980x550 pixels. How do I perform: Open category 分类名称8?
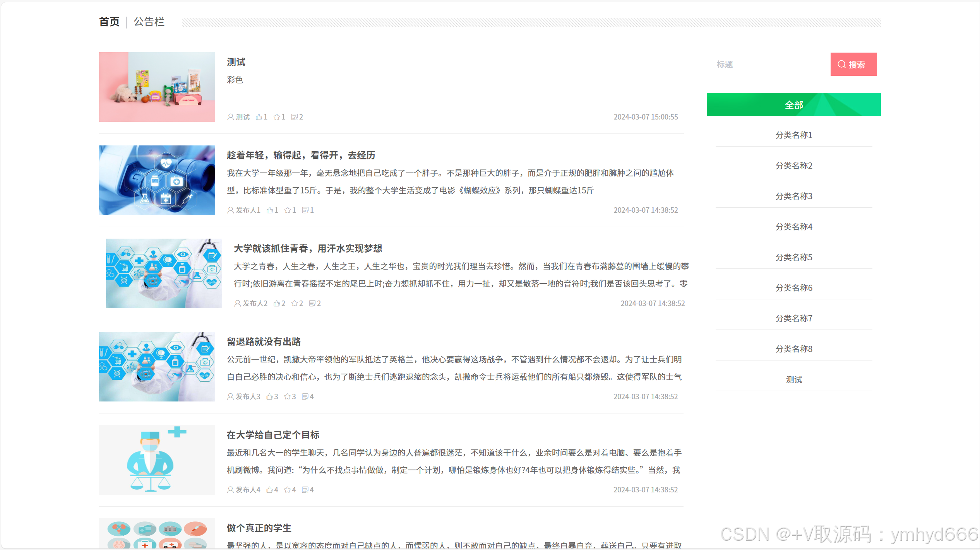pos(793,349)
